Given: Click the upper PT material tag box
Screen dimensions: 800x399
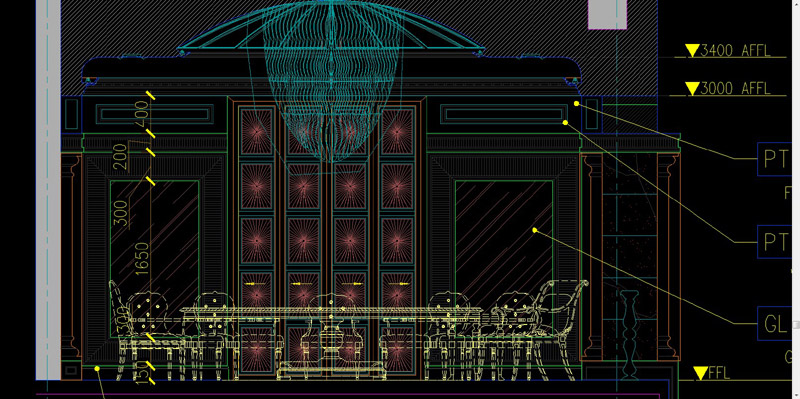Looking at the screenshot, I should [x=774, y=159].
